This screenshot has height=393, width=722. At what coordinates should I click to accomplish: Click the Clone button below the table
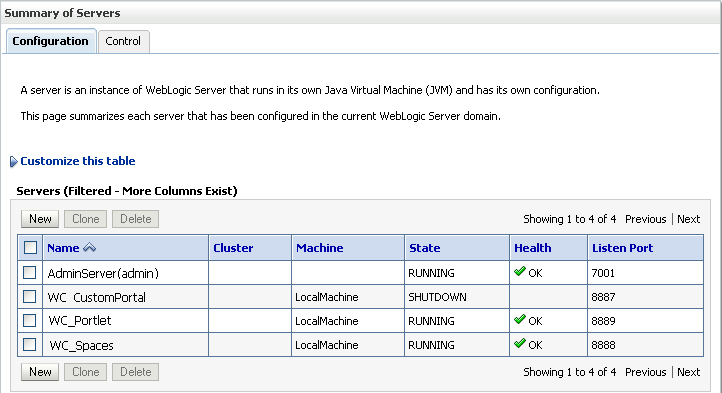tap(86, 372)
